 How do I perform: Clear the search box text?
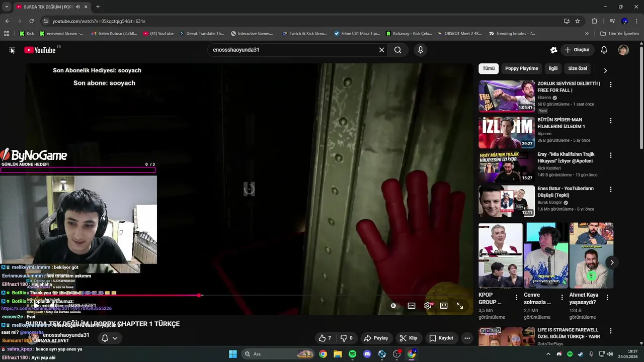(x=381, y=50)
